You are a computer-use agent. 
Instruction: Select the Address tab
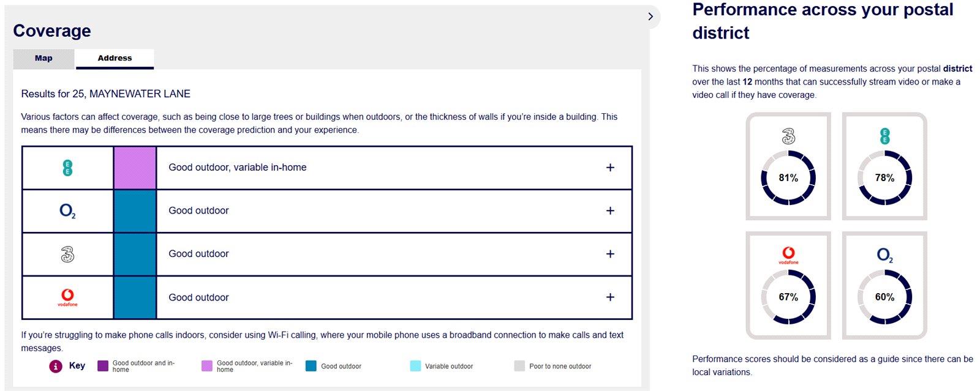click(x=115, y=59)
